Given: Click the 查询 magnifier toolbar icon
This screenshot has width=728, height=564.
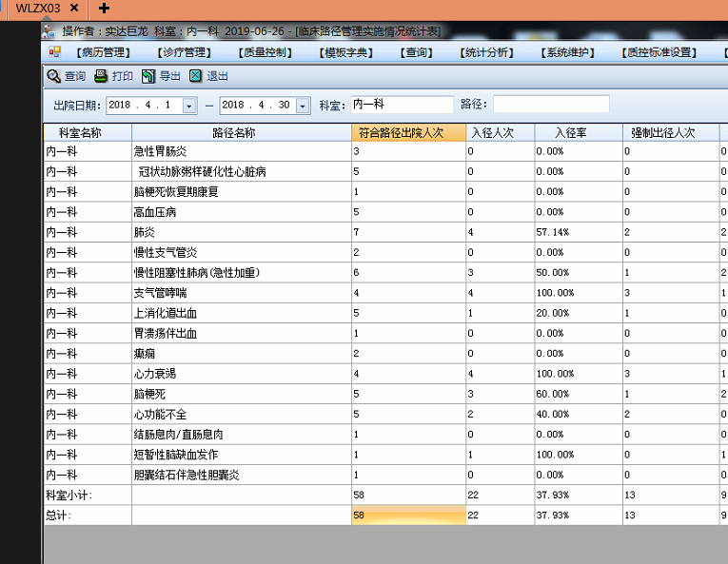Looking at the screenshot, I should coord(54,76).
